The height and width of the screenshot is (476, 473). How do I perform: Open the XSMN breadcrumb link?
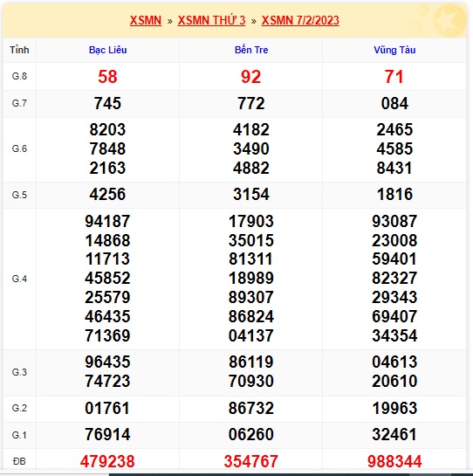coord(146,20)
